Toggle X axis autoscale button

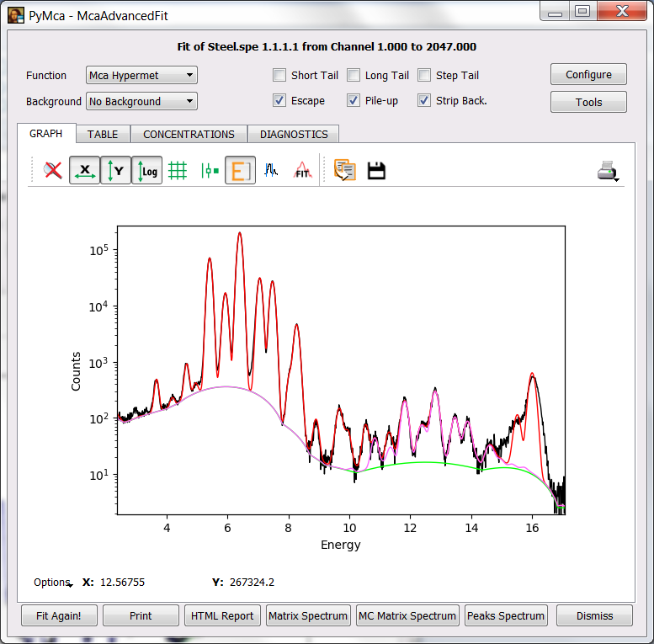tap(84, 171)
